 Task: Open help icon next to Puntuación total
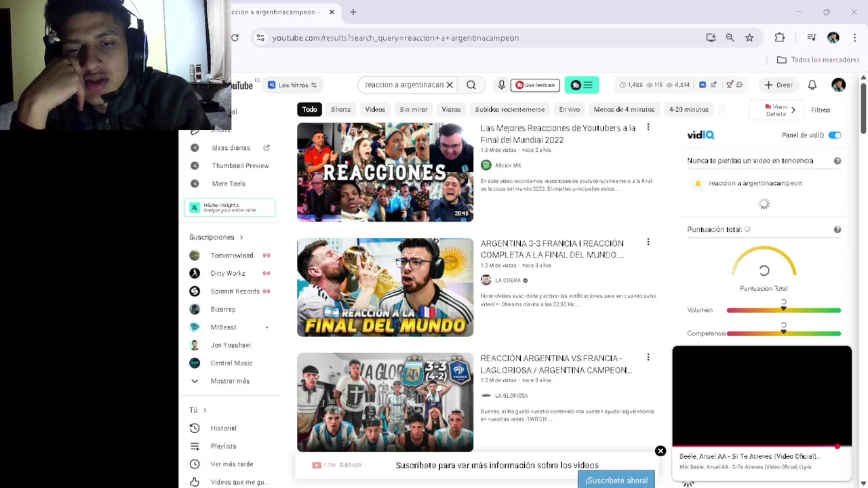[x=837, y=229]
